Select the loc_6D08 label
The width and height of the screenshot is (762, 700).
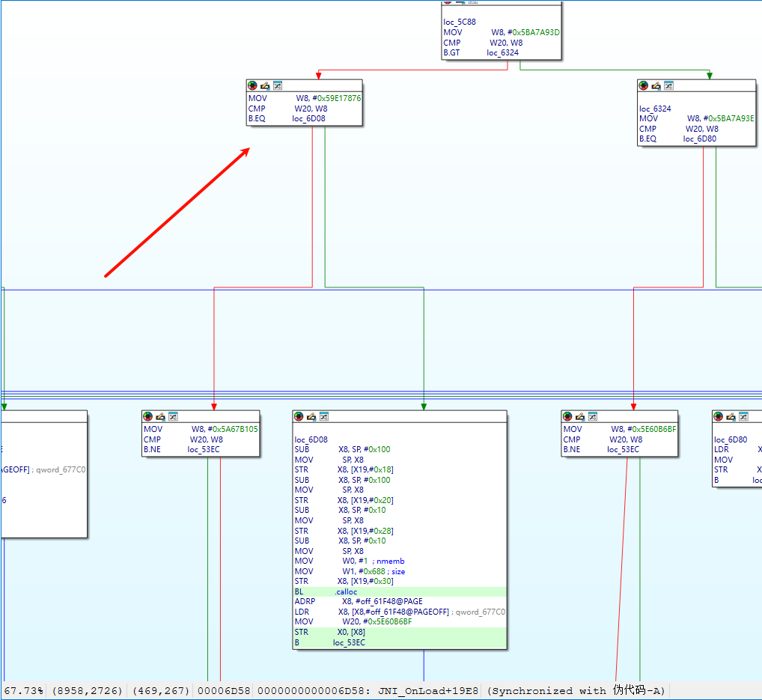(x=311, y=439)
